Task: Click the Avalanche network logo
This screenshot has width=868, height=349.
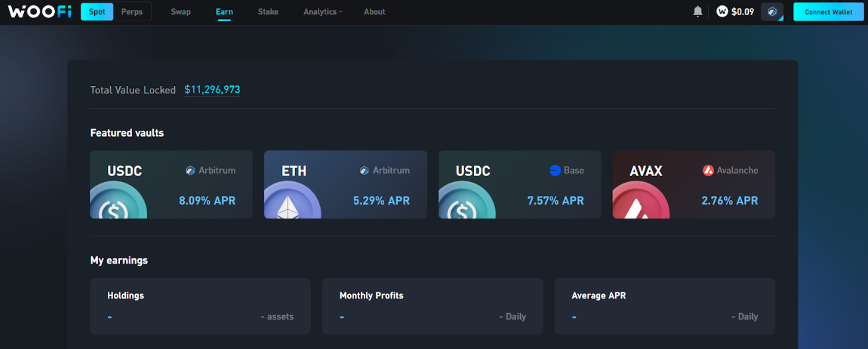Action: tap(708, 170)
